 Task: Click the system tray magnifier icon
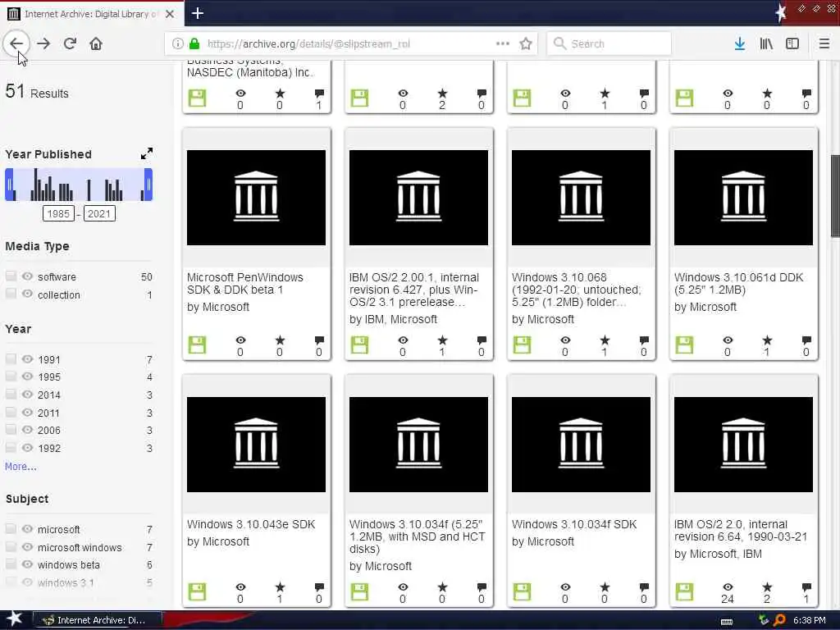tap(779, 620)
